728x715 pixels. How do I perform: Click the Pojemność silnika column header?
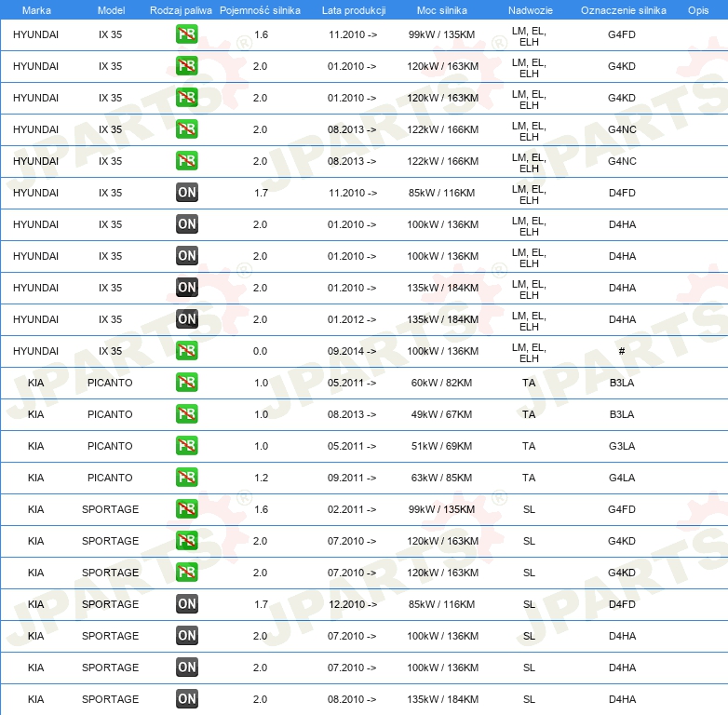(x=260, y=10)
